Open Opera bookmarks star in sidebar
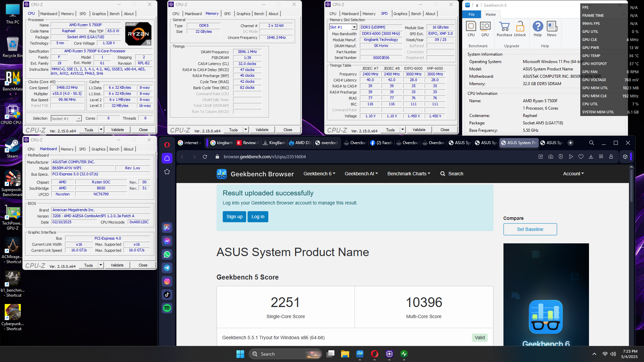Screen dimensions: 644x362 [167, 172]
